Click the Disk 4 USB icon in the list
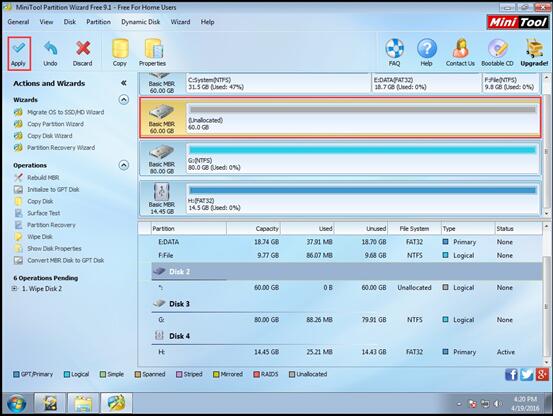This screenshot has height=416, width=553. [x=159, y=335]
